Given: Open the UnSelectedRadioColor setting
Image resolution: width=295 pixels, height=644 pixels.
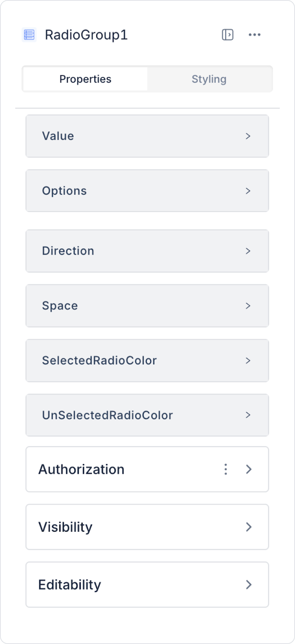Looking at the screenshot, I should pos(147,415).
